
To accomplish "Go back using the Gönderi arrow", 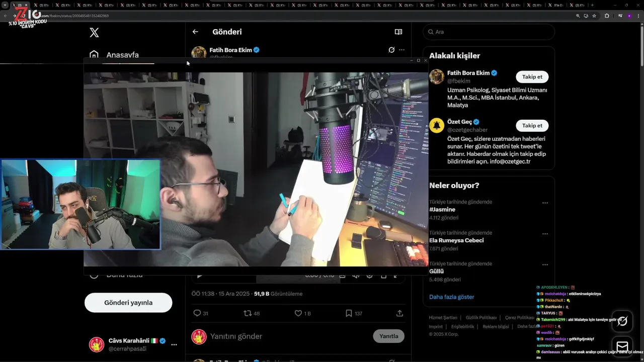I will coord(195,32).
